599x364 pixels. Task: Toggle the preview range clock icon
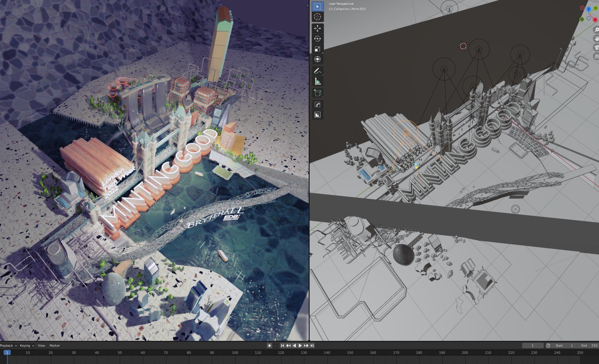(x=548, y=346)
